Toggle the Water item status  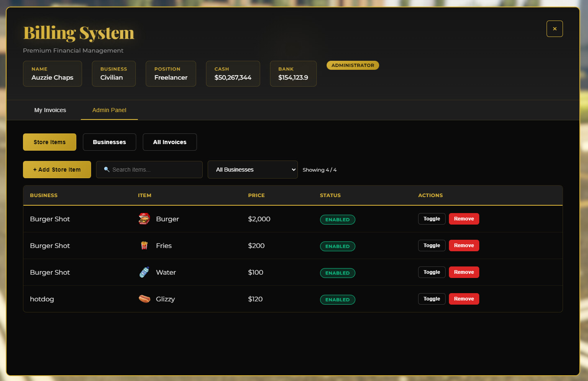[x=432, y=272]
